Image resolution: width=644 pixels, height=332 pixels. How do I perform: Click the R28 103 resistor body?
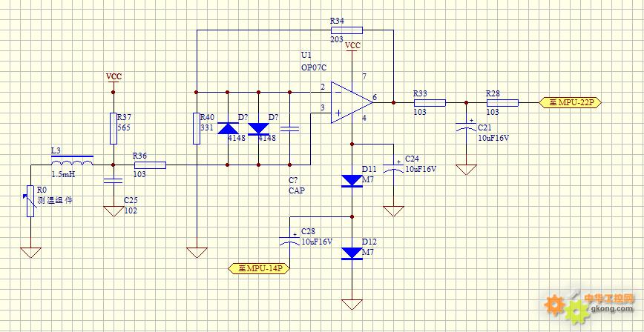(x=502, y=102)
